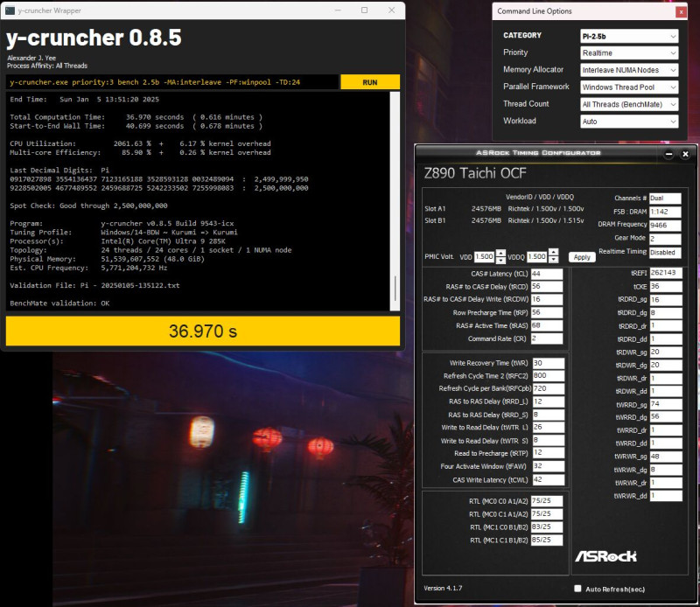
Task: Click the 'Est. CPU Frequency' output line
Action: click(x=88, y=268)
